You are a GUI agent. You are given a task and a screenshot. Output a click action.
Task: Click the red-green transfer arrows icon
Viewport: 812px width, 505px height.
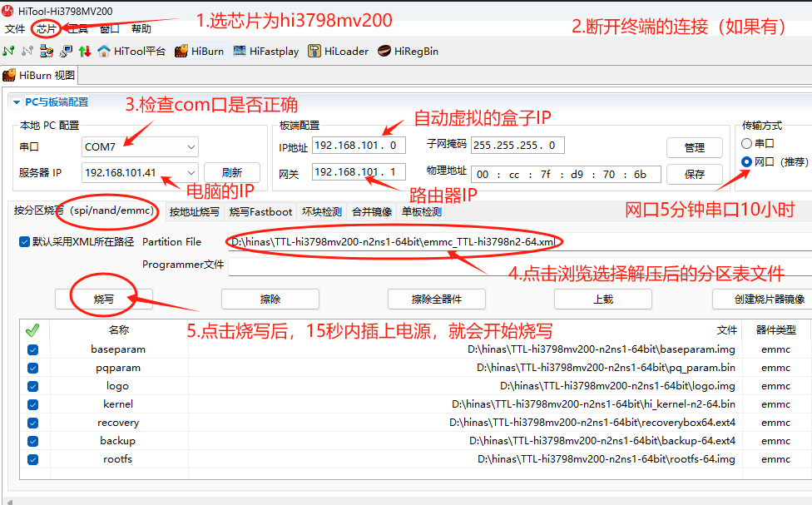[x=85, y=52]
